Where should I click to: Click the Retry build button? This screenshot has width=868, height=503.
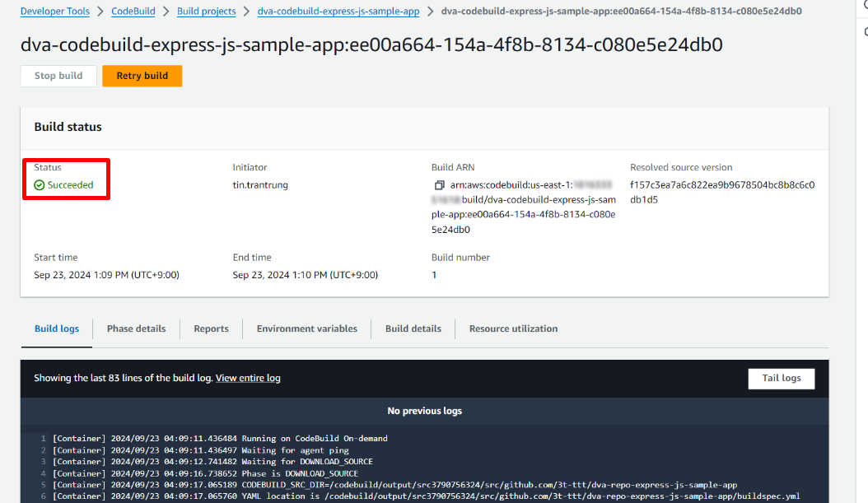click(x=142, y=76)
